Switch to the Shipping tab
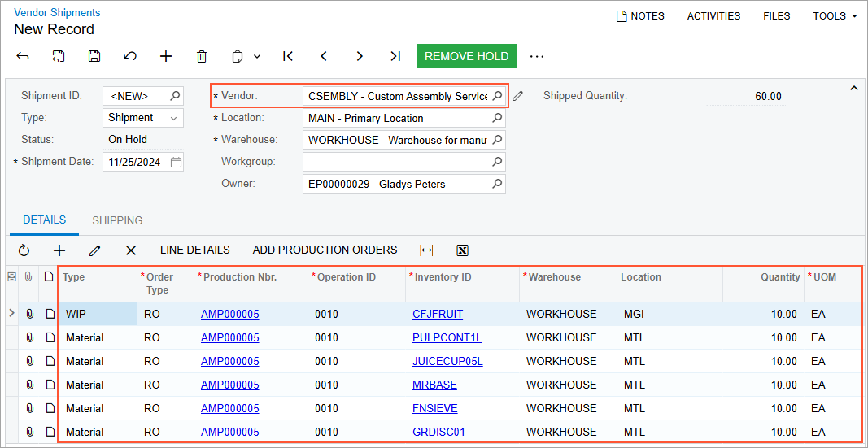The height and width of the screenshot is (448, 868). pyautogui.click(x=117, y=220)
